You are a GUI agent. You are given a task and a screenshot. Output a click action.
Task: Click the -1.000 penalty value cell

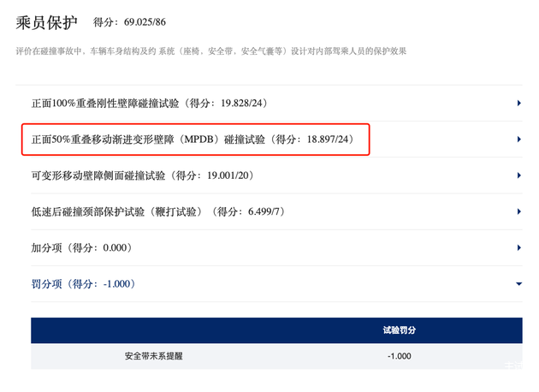(399, 357)
